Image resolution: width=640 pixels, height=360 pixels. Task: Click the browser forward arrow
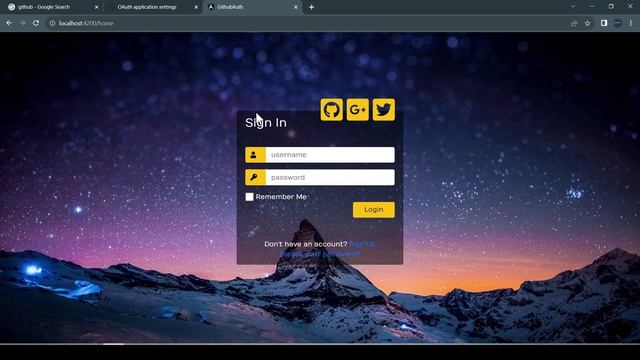22,23
